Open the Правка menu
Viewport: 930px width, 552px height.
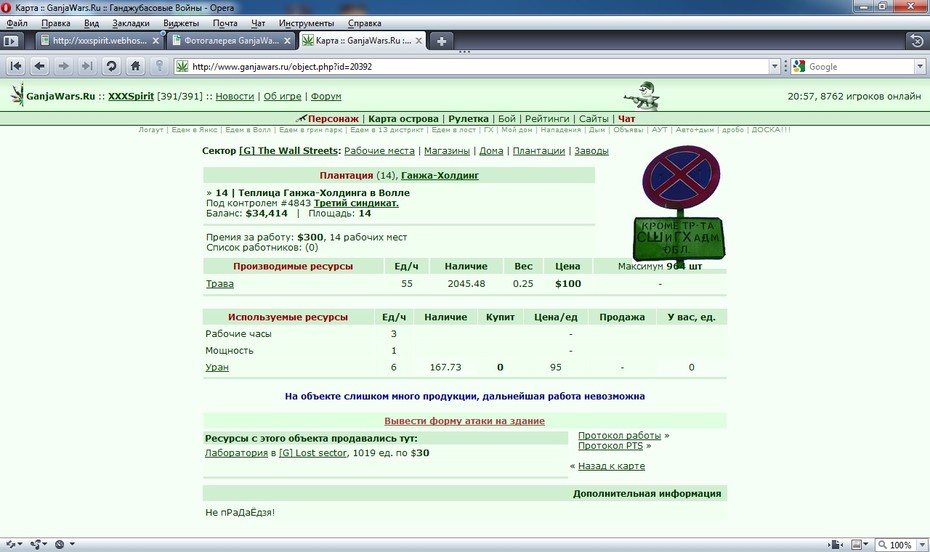tap(56, 23)
